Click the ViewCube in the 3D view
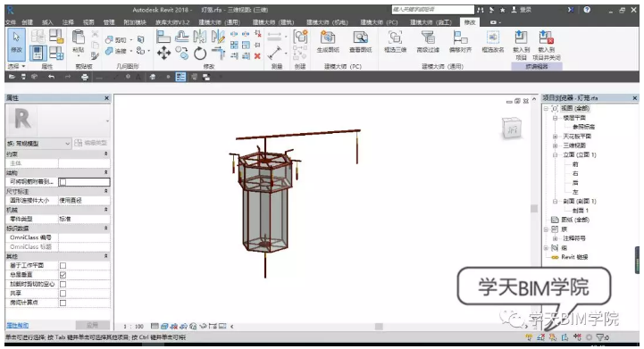The width and height of the screenshot is (644, 349). coord(512,129)
